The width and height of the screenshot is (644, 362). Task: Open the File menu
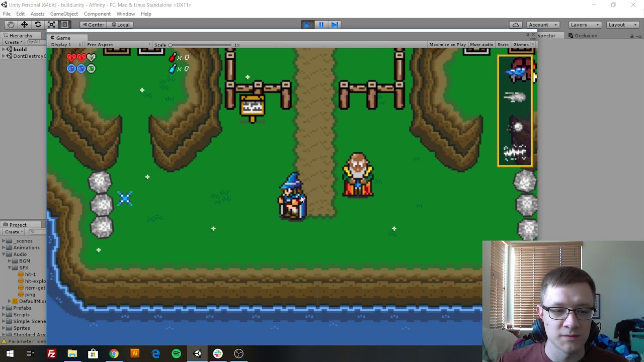[x=7, y=14]
